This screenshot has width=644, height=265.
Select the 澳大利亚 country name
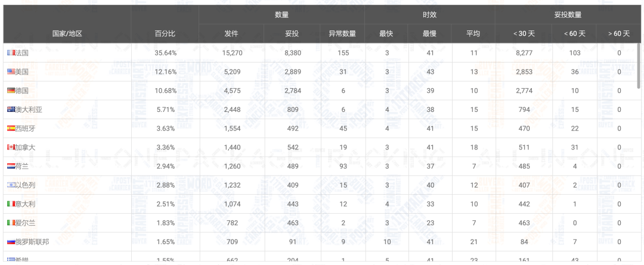pyautogui.click(x=29, y=109)
